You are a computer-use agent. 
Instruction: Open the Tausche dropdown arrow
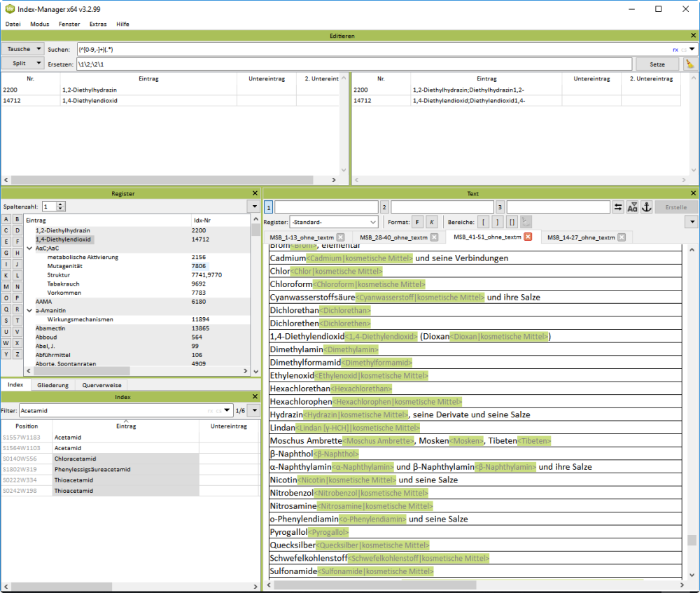pyautogui.click(x=38, y=49)
